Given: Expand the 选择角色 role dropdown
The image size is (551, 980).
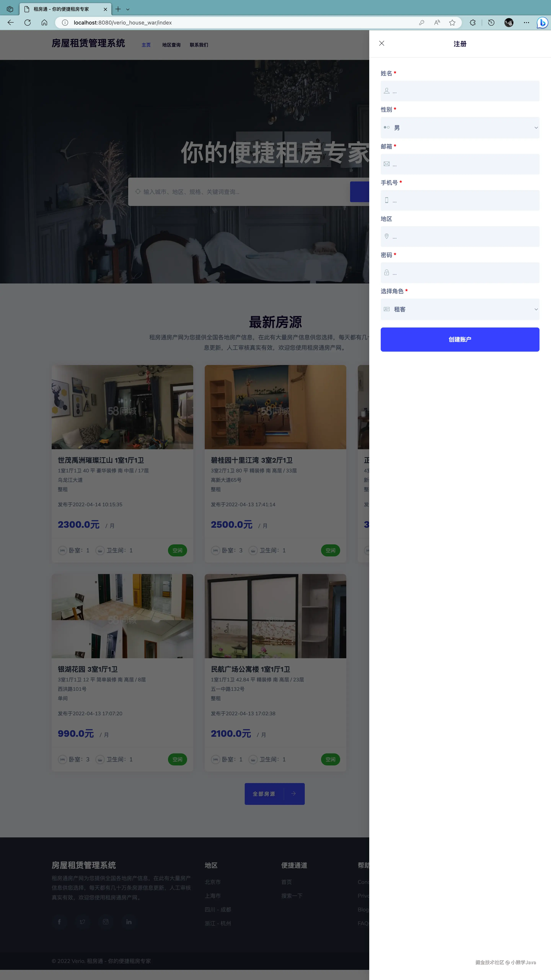Looking at the screenshot, I should click(460, 309).
